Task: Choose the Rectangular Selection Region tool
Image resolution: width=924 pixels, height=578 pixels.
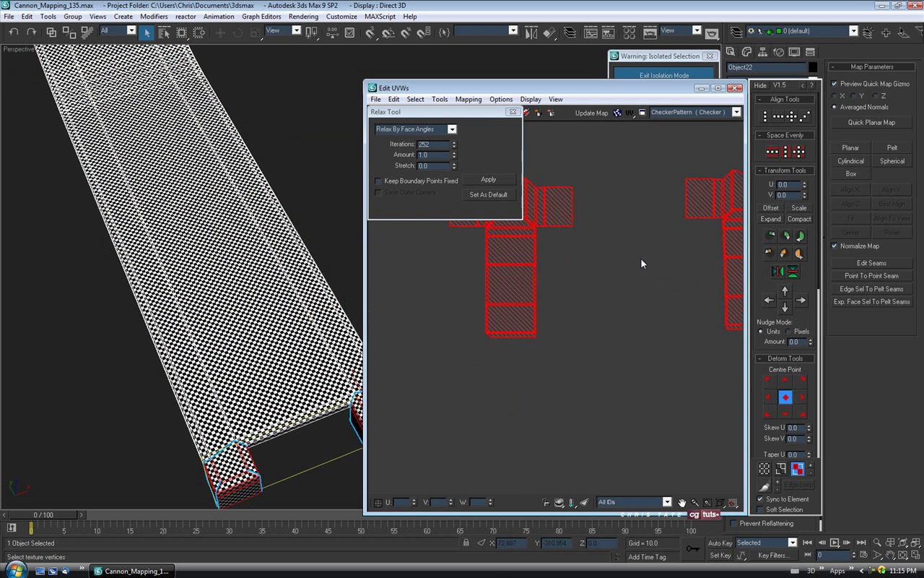Action: 182,32
